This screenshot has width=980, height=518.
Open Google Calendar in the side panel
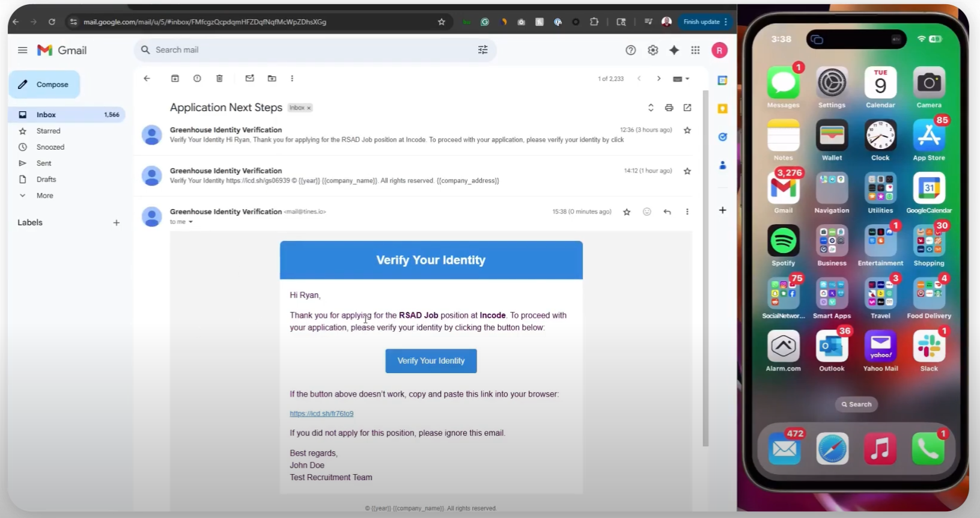(x=723, y=81)
